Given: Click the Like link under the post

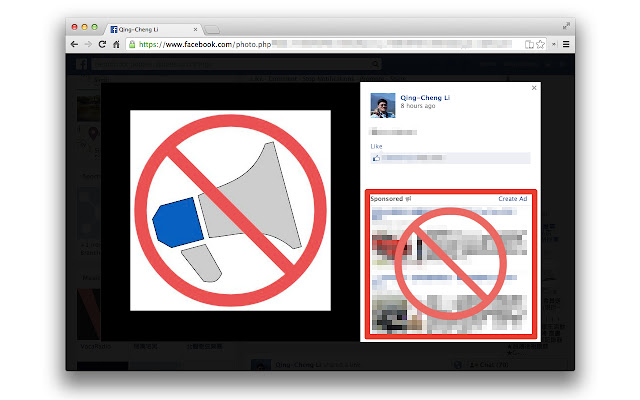Looking at the screenshot, I should pos(376,146).
